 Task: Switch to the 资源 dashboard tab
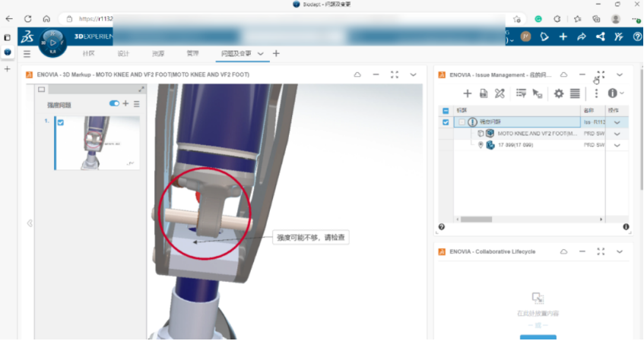click(x=158, y=54)
